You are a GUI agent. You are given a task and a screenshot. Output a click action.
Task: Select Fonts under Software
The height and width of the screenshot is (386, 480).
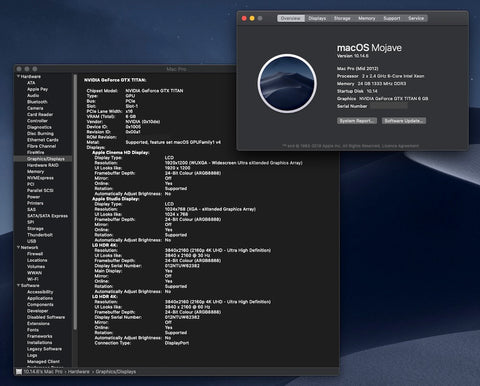(x=33, y=330)
